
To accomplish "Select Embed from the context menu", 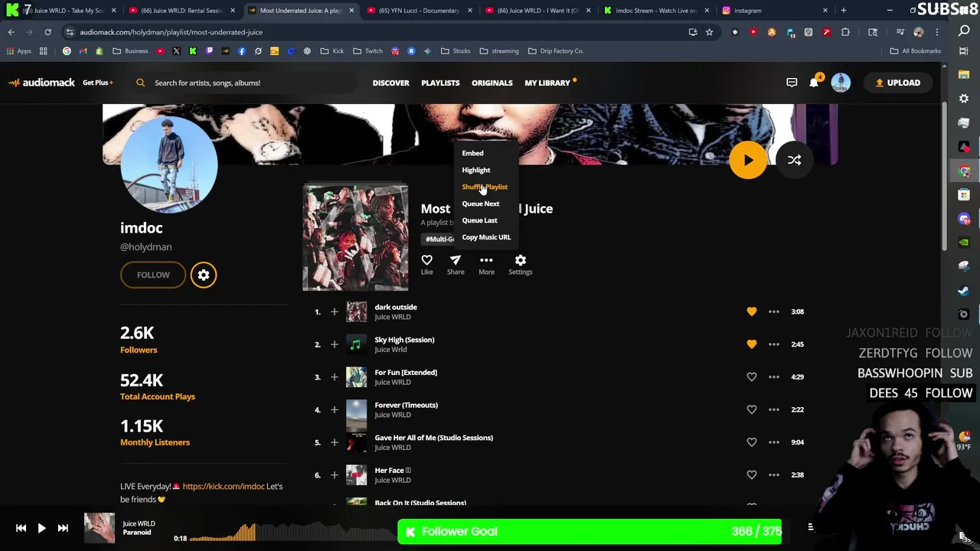I will [x=472, y=153].
